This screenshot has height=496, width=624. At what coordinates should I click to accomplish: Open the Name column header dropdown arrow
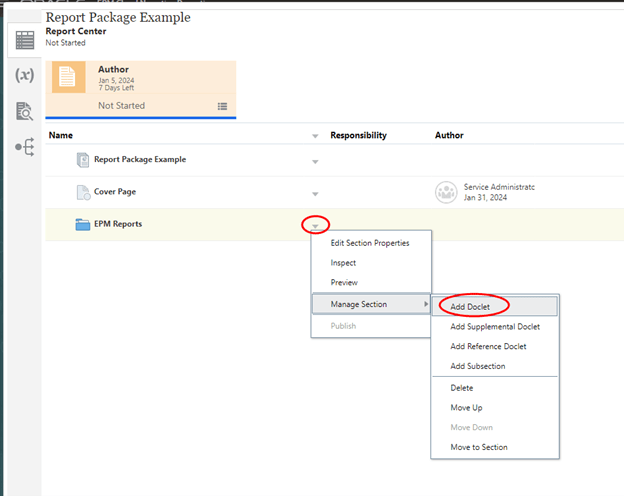click(x=316, y=136)
